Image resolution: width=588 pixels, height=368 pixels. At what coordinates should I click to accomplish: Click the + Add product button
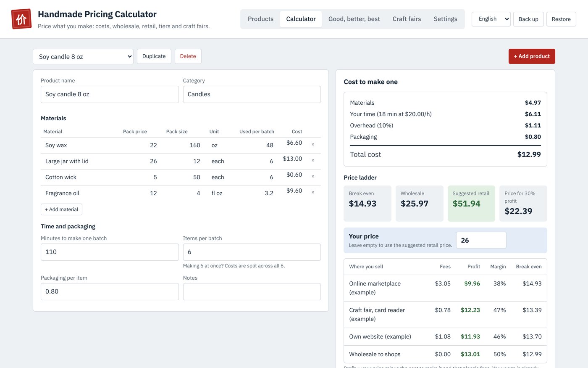pos(532,56)
